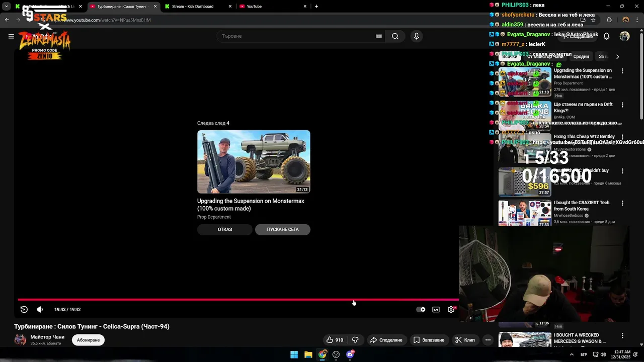This screenshot has height=362, width=644.
Task: Open the YouTube hamburger guide menu
Action: 11,36
